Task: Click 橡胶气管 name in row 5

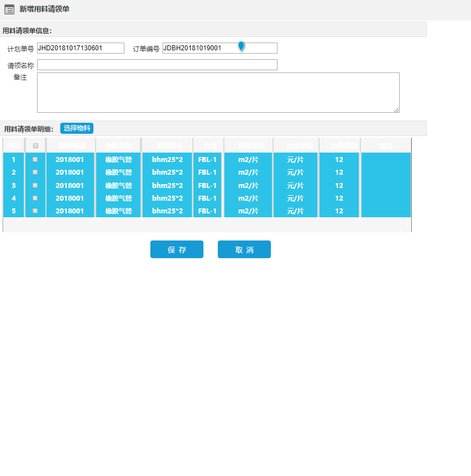Action: click(x=118, y=211)
